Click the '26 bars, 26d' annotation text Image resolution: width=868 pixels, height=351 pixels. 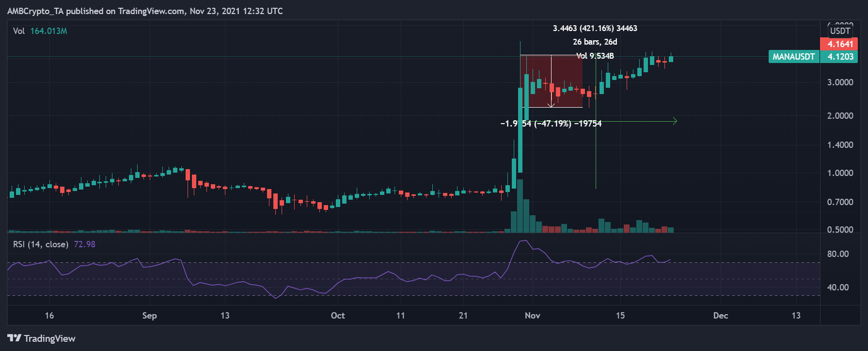tap(595, 42)
